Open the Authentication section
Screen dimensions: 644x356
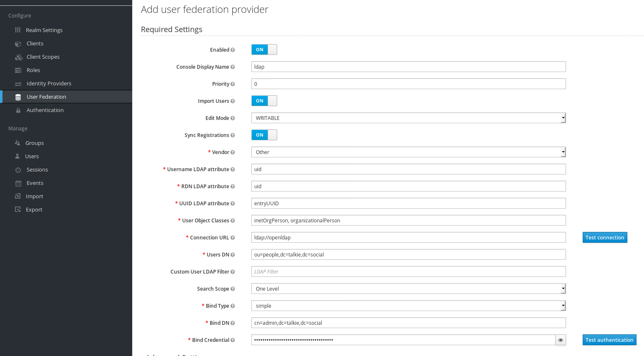(45, 110)
